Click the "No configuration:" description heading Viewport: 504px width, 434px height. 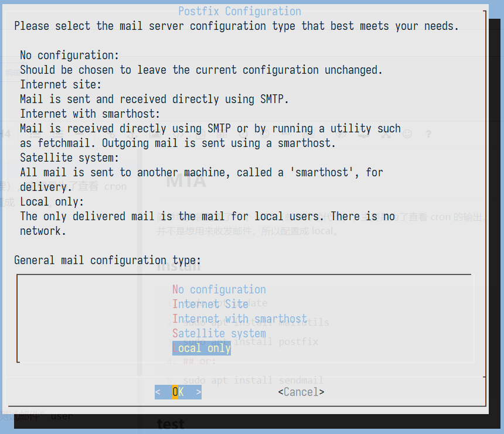(x=69, y=55)
